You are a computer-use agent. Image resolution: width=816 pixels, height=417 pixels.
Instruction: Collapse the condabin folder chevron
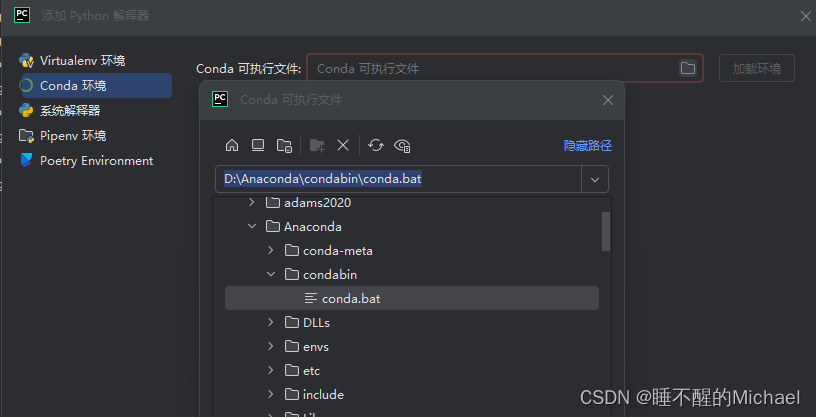(271, 274)
